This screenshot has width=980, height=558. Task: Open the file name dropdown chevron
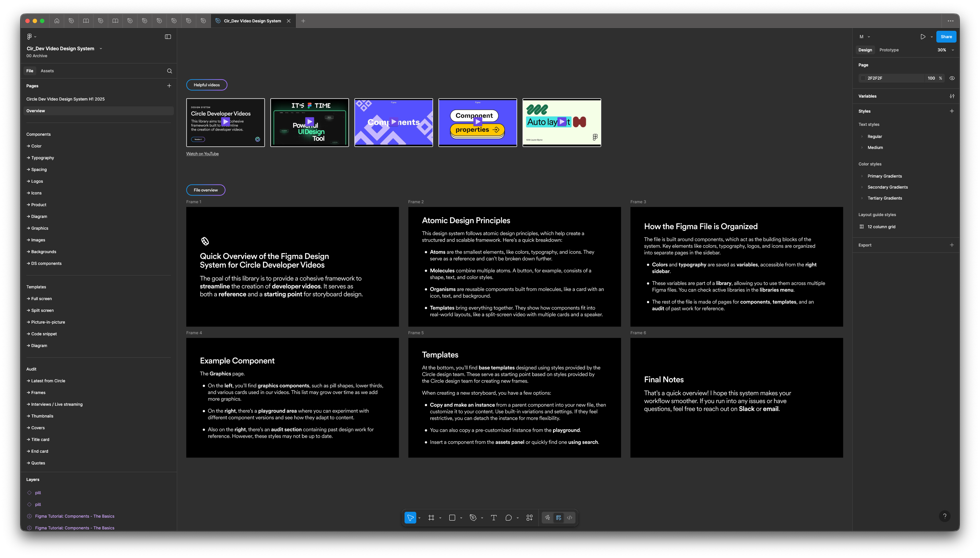(101, 49)
